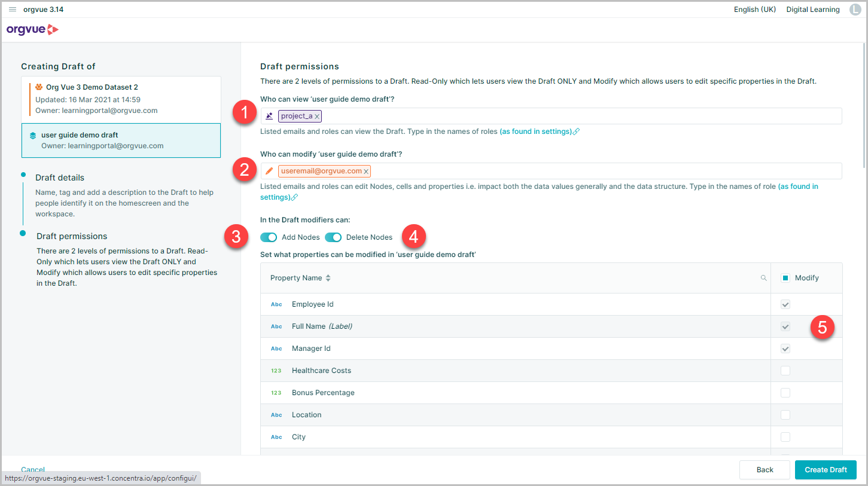Viewport: 868px width, 486px height.
Task: Click the Back button
Action: point(765,470)
